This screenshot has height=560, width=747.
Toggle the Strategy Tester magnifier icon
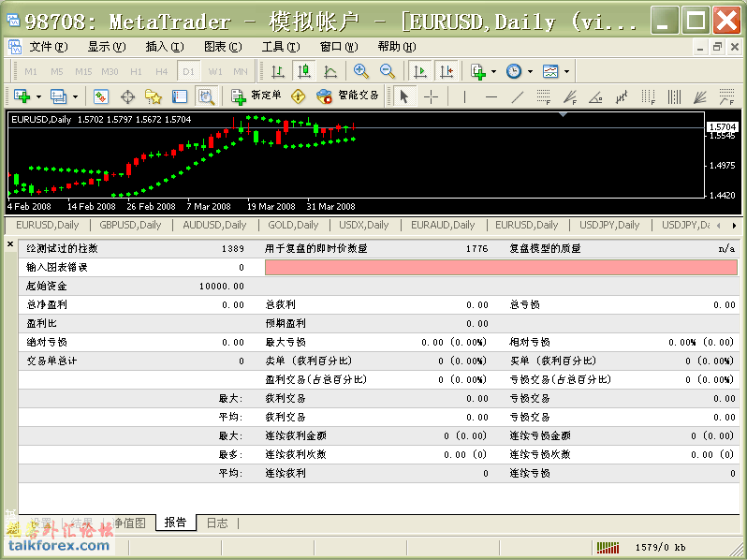[x=206, y=96]
